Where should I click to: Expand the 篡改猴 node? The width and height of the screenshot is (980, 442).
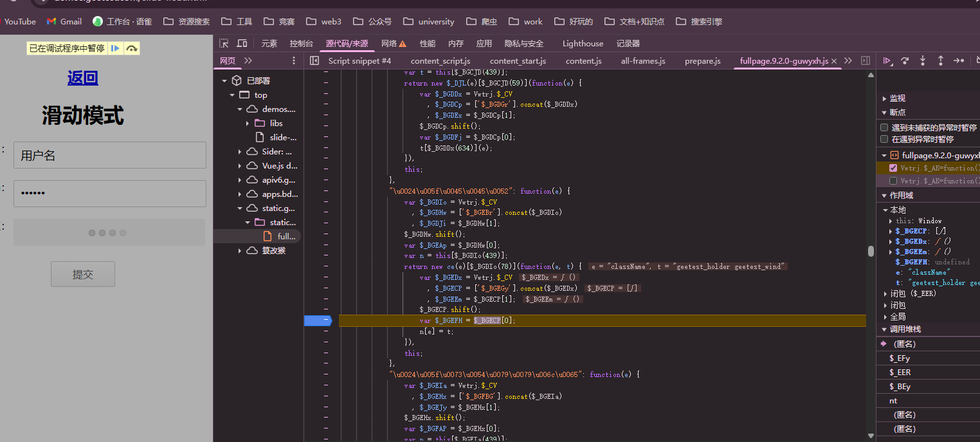click(x=240, y=250)
